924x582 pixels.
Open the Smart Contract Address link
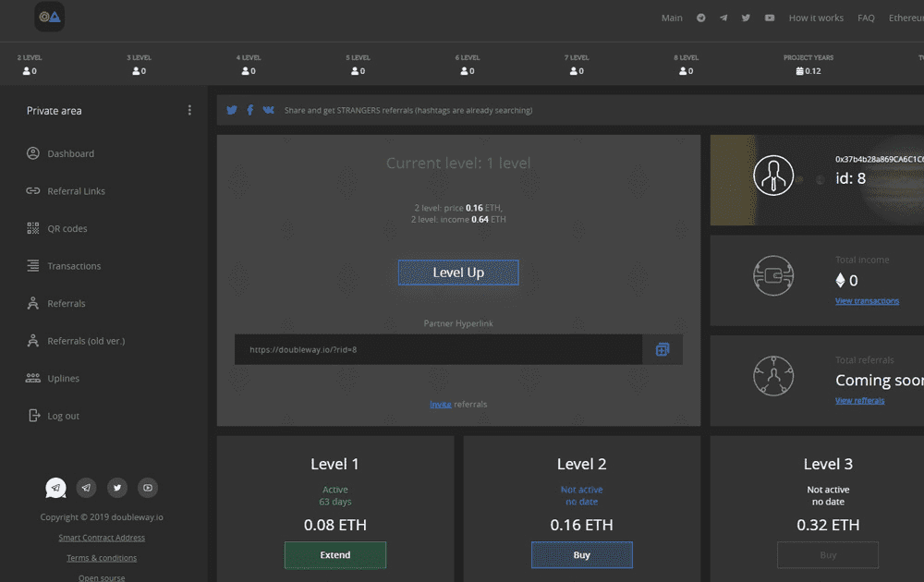(102, 537)
